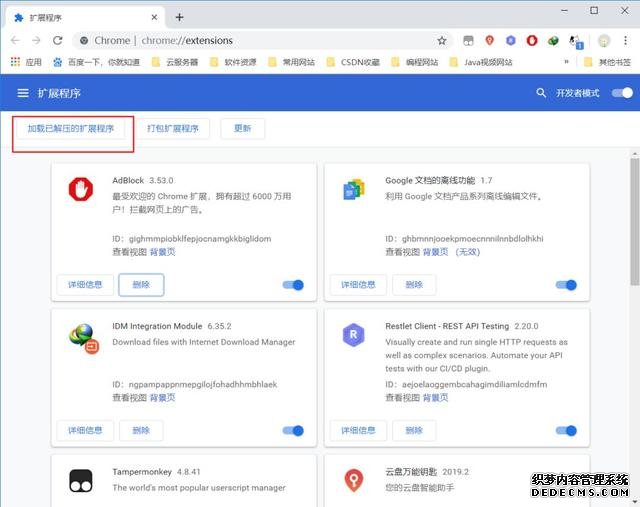Open Restlet Client toolbar extension icon
Screen dimensions: 640x507
pyautogui.click(x=511, y=40)
